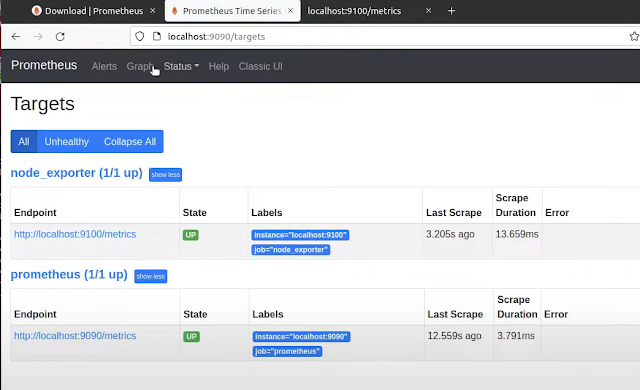Open the shield tracking protection icon
Screen dimensions: 640x390
pyautogui.click(x=140, y=36)
